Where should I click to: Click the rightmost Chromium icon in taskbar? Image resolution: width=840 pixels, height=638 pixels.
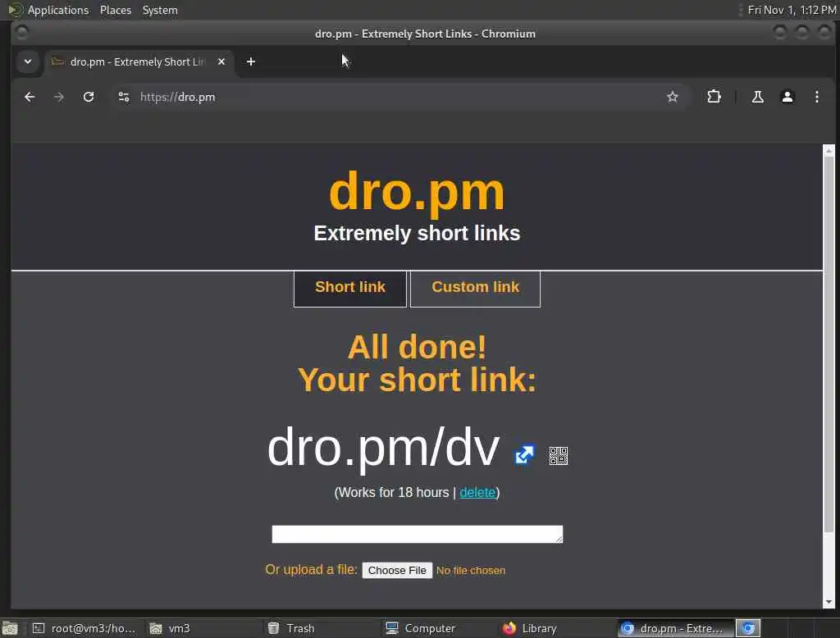pos(748,628)
